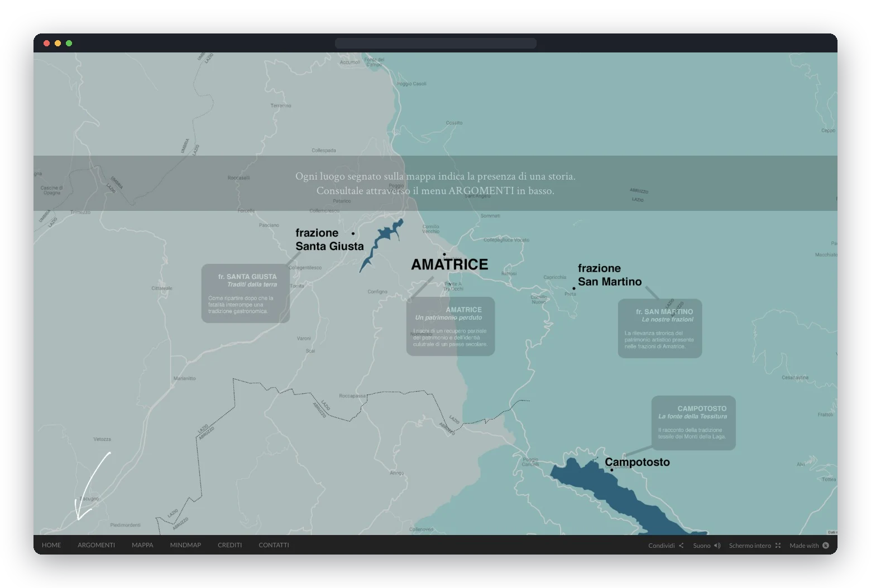Enter fullscreen with Schermo intero icon
The width and height of the screenshot is (871, 588).
pos(778,546)
